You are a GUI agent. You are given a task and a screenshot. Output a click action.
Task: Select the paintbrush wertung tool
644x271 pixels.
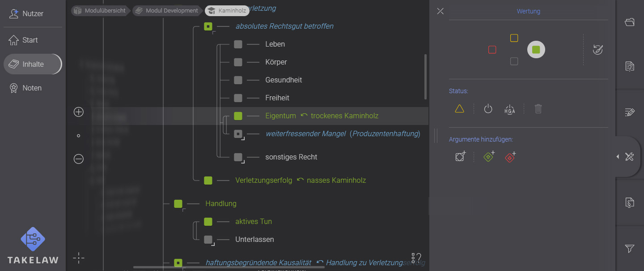(598, 50)
